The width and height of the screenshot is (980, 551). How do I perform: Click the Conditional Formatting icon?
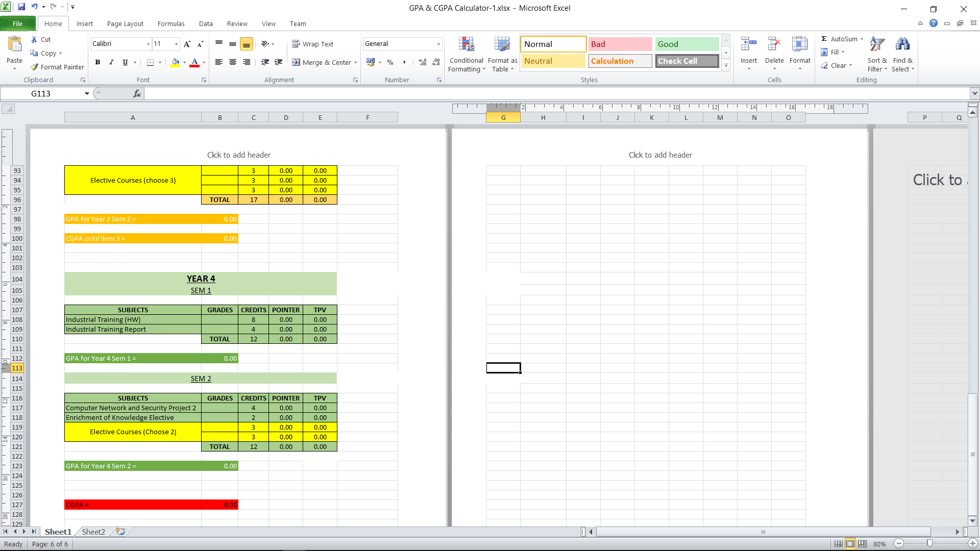(466, 45)
